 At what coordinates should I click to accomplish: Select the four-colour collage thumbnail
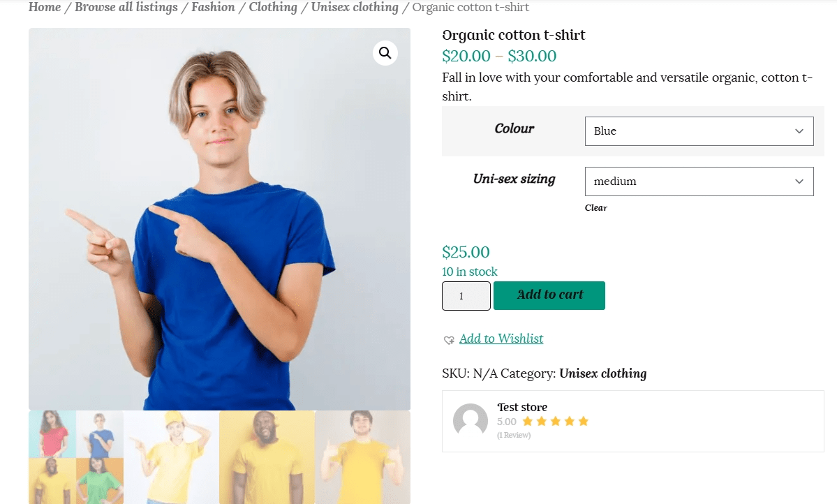click(x=76, y=457)
